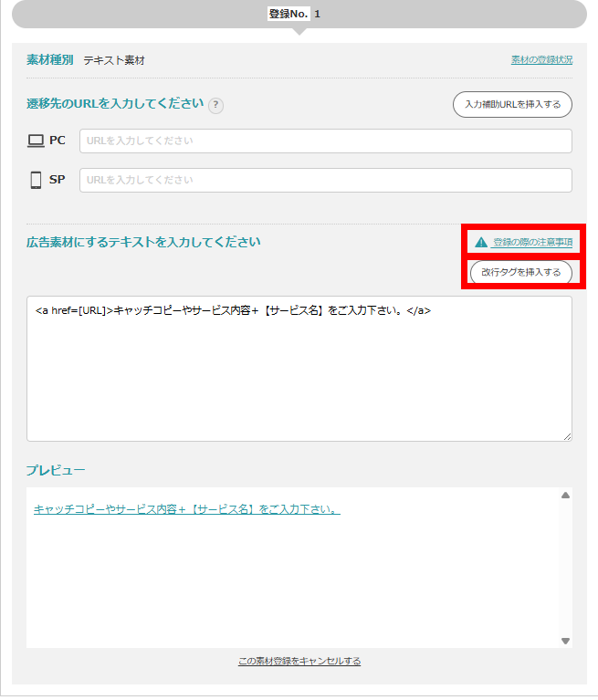The width and height of the screenshot is (598, 700).
Task: Click この素材登録をキャンセルする link
Action: pyautogui.click(x=299, y=661)
